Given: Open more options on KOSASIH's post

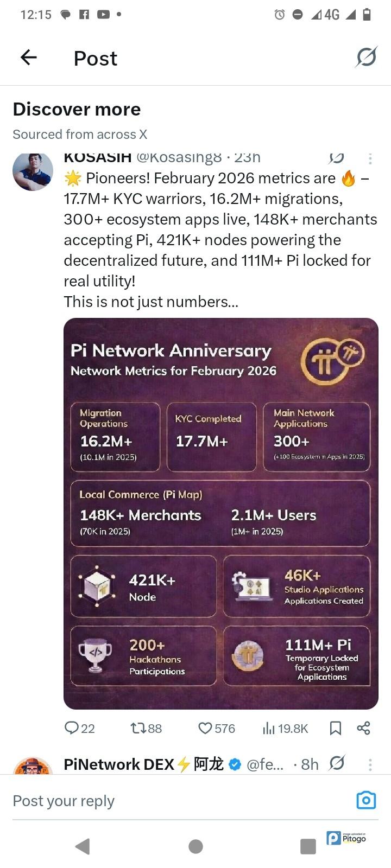Looking at the screenshot, I should click(370, 158).
